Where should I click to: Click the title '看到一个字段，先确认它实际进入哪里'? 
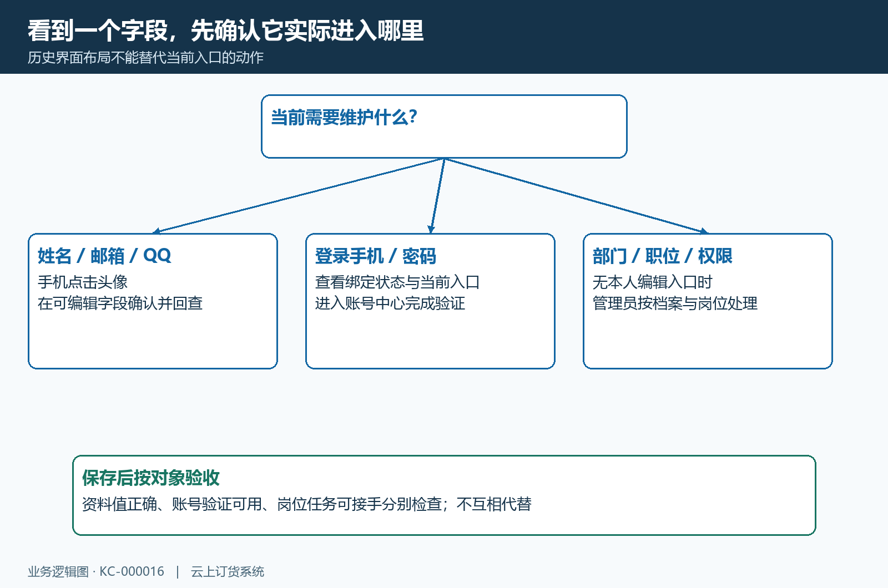(x=225, y=31)
